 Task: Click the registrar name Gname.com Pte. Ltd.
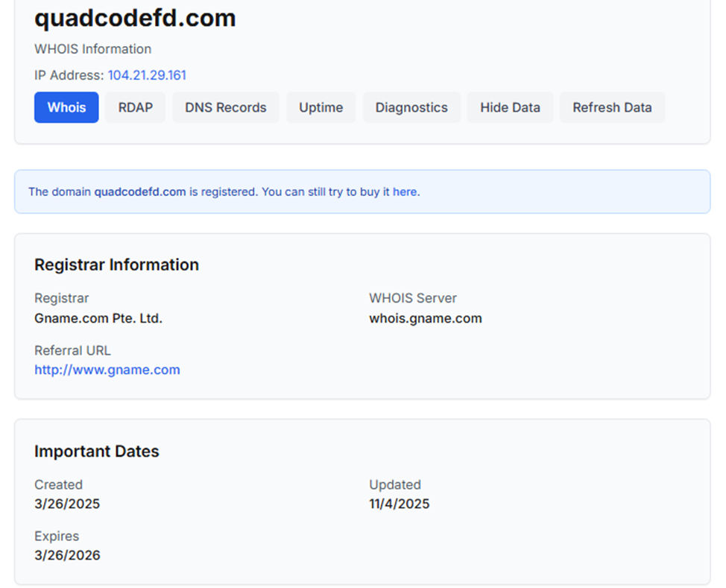(x=98, y=318)
